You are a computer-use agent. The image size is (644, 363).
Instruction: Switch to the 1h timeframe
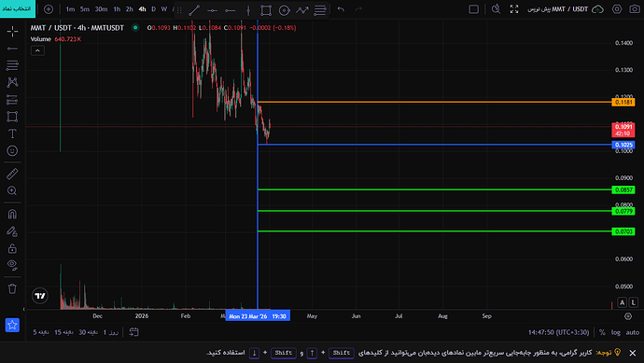(117, 9)
